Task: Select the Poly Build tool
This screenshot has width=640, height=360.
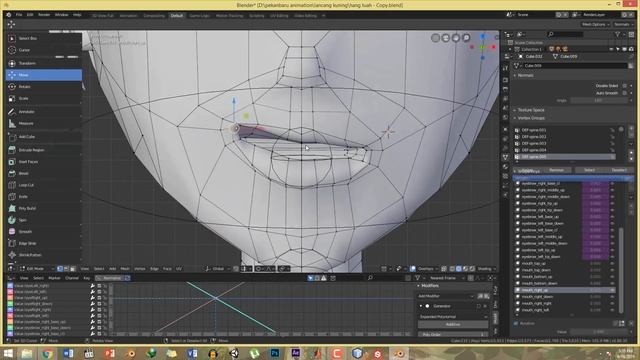Action: (44, 208)
